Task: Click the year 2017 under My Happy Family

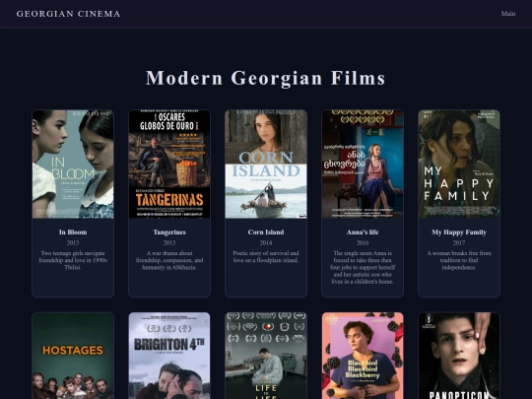Action: pyautogui.click(x=459, y=243)
